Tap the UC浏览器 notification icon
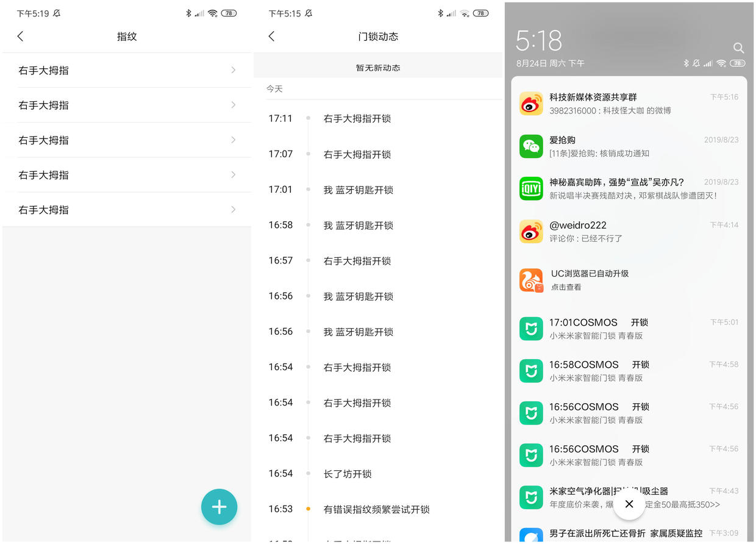 click(531, 280)
